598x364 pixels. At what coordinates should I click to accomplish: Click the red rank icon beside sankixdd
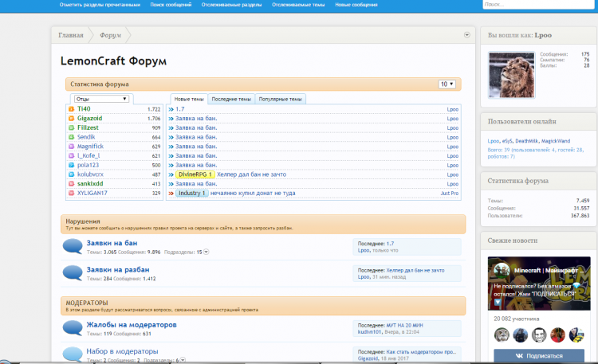tap(71, 184)
